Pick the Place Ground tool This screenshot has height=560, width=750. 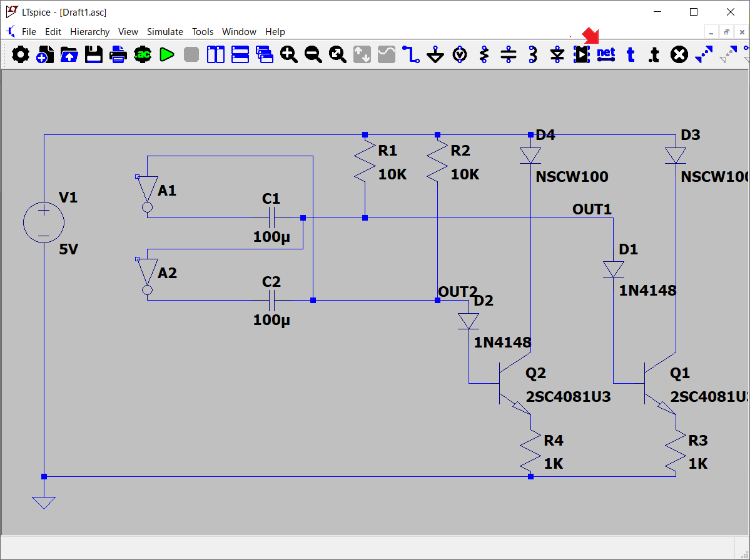tap(435, 55)
